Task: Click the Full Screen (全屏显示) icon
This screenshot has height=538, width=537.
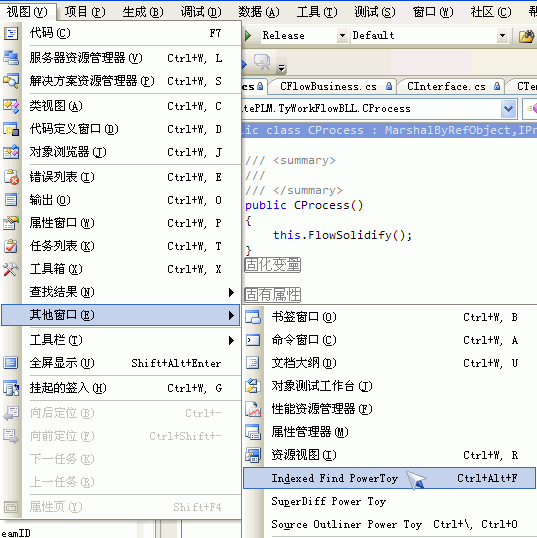Action: pyautogui.click(x=11, y=363)
